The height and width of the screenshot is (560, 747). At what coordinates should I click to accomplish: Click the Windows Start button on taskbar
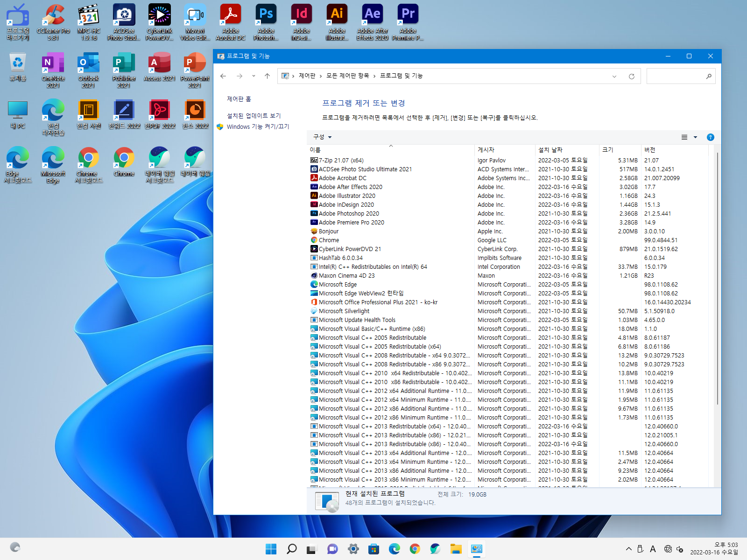point(271,549)
